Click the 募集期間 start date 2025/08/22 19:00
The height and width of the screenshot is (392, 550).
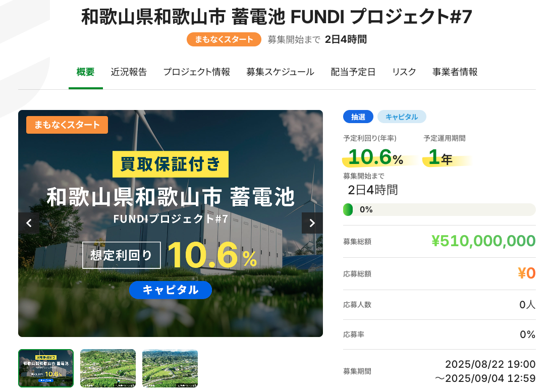tap(490, 364)
